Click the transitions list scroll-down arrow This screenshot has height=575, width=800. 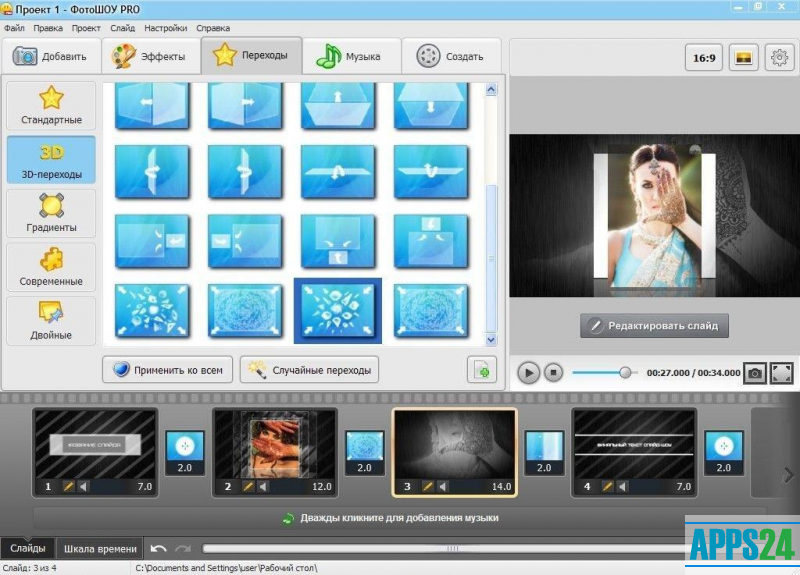pyautogui.click(x=491, y=340)
